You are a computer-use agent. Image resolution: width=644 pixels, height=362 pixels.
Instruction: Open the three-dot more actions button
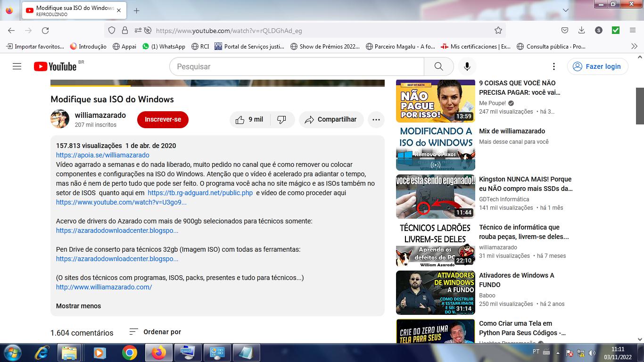(376, 120)
